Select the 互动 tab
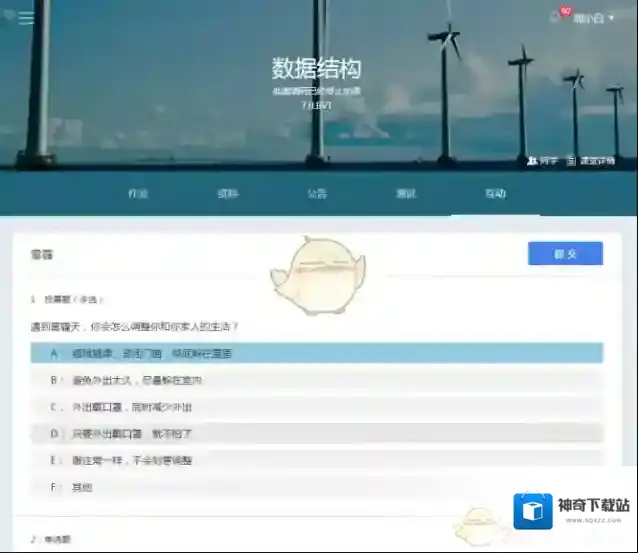638x553 pixels. [x=495, y=193]
